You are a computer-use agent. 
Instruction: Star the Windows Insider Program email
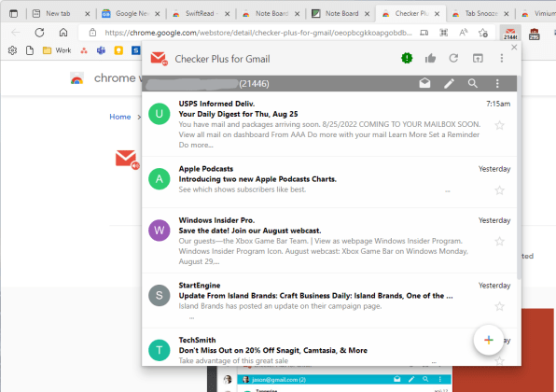click(499, 242)
